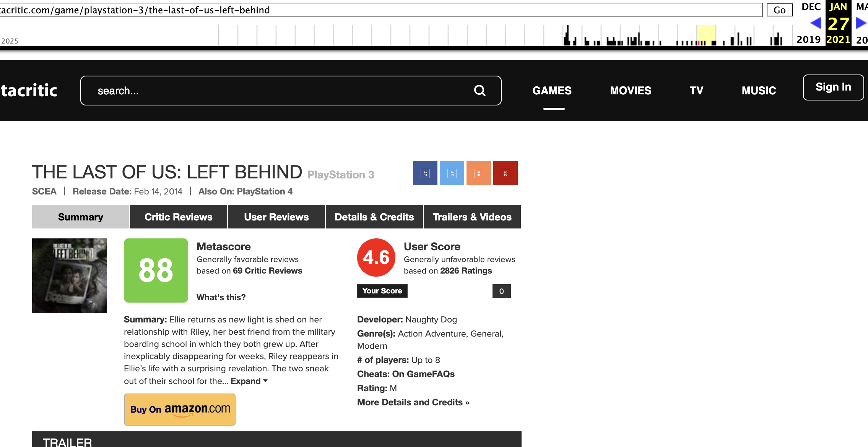Click the red share square
868x447 pixels.
coord(505,173)
